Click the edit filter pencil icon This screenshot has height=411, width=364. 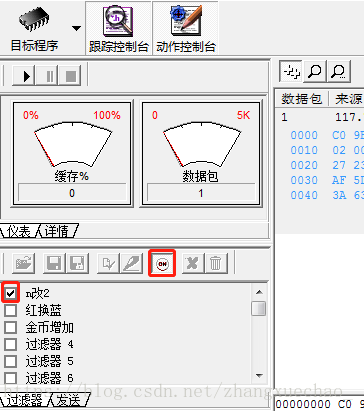pyautogui.click(x=132, y=264)
